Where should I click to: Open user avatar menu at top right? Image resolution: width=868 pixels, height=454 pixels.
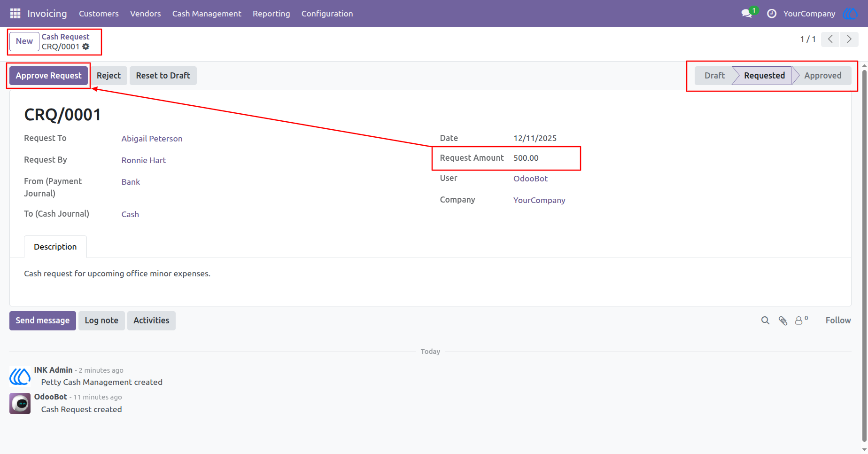point(850,14)
